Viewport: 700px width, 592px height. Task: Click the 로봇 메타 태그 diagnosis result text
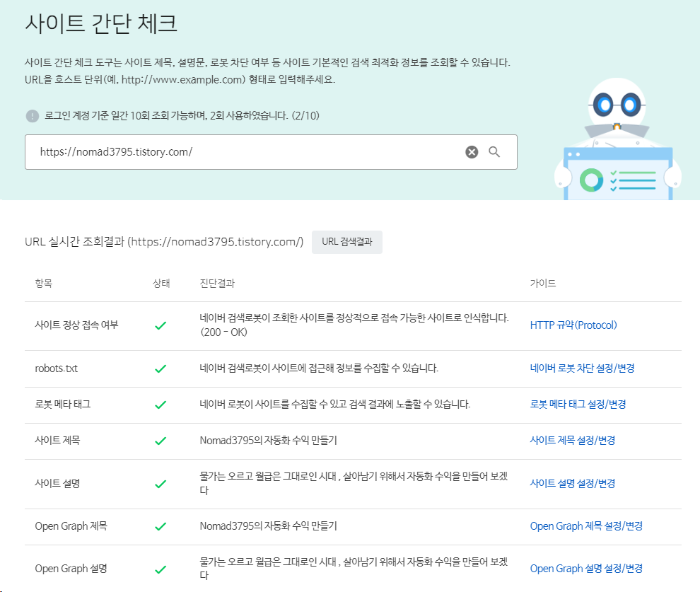click(x=335, y=405)
